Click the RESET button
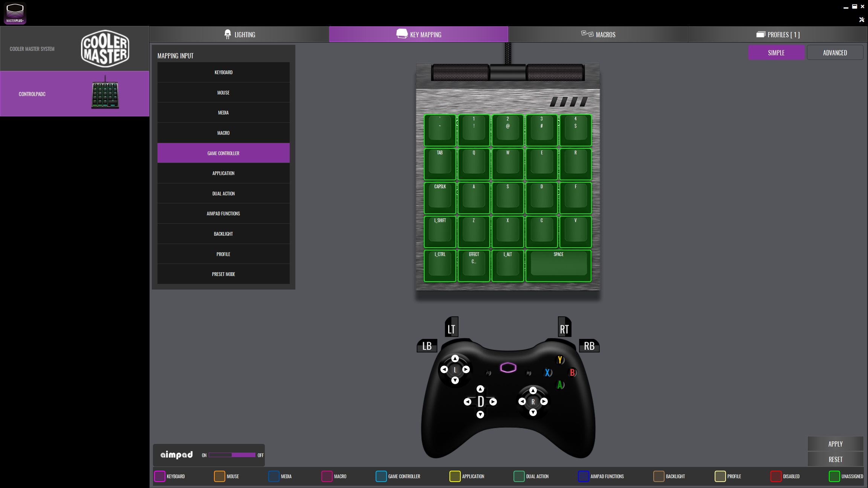The width and height of the screenshot is (868, 488). coord(835,459)
